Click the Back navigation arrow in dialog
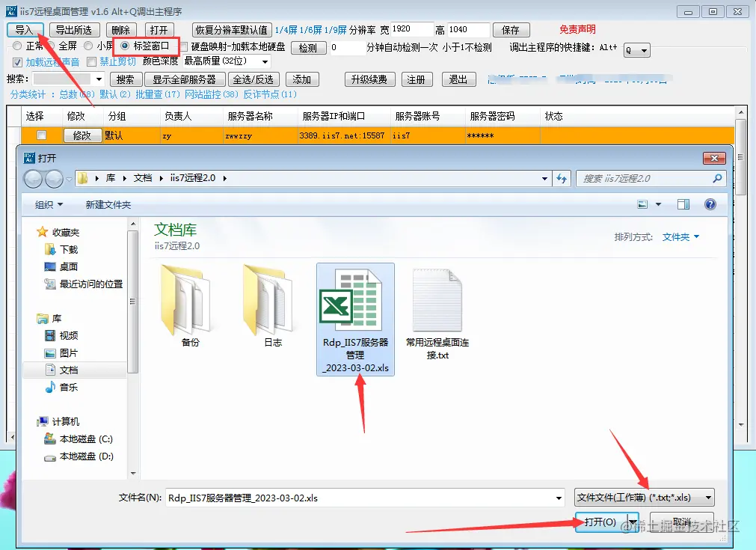Screen dimensions: 756x550 (x=33, y=179)
